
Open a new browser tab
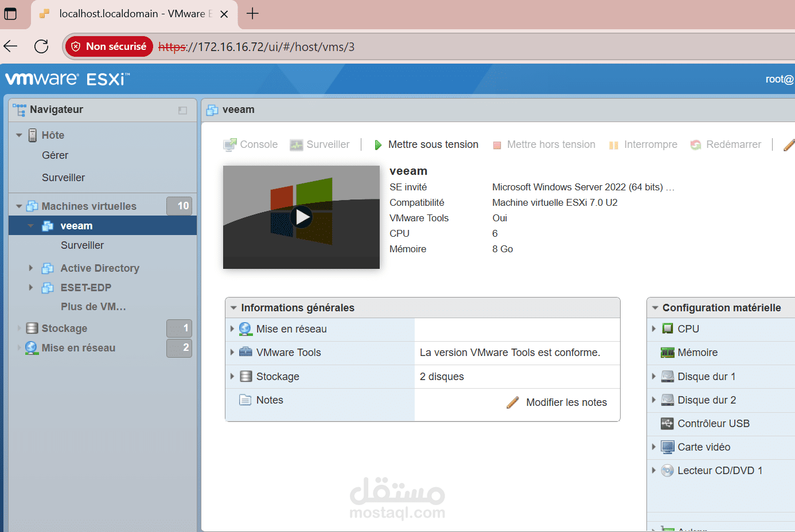pyautogui.click(x=252, y=13)
